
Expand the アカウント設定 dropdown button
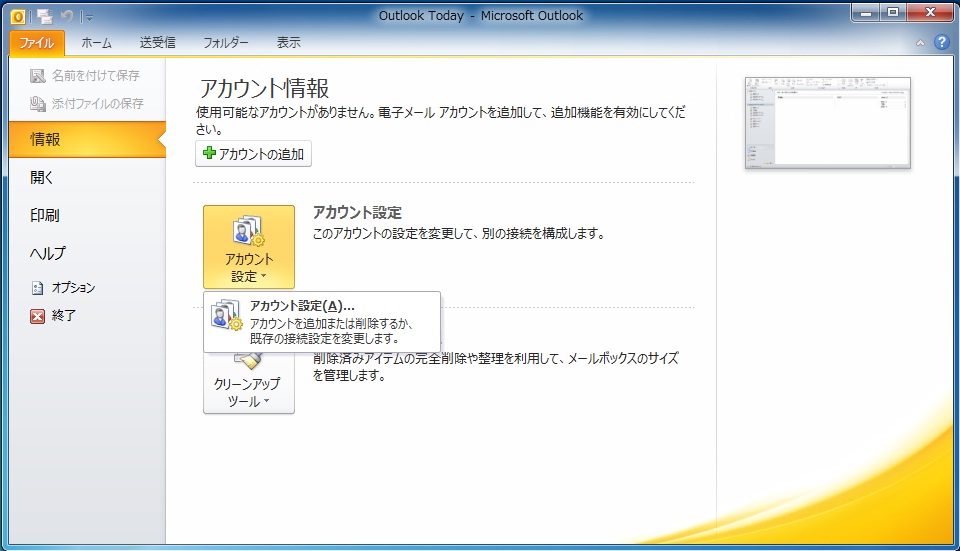[249, 247]
